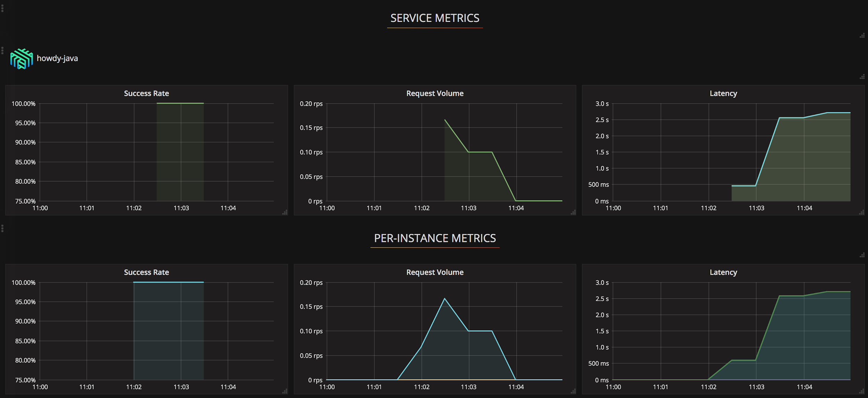This screenshot has height=398, width=868.
Task: Click the howdy-java service name label
Action: click(x=57, y=58)
